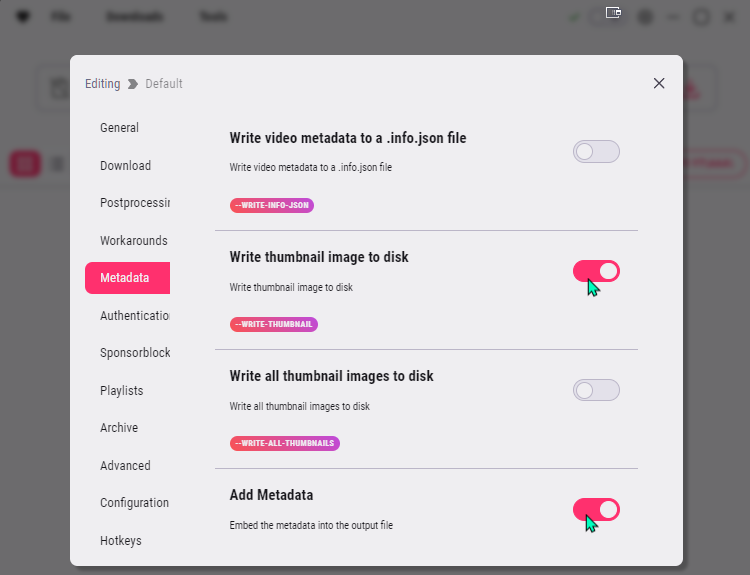The height and width of the screenshot is (575, 750).
Task: Click small description 'Write all thumbnail images to disk'
Action: (x=299, y=407)
